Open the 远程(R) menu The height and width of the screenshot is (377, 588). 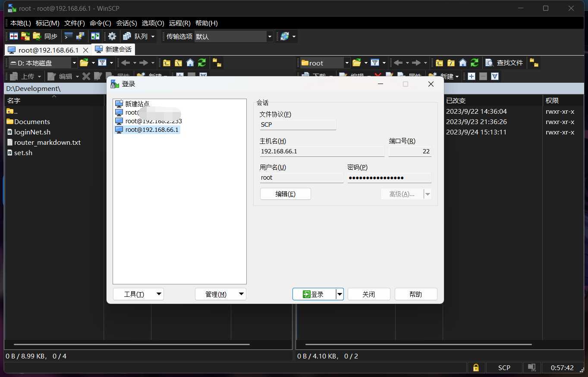click(x=180, y=23)
